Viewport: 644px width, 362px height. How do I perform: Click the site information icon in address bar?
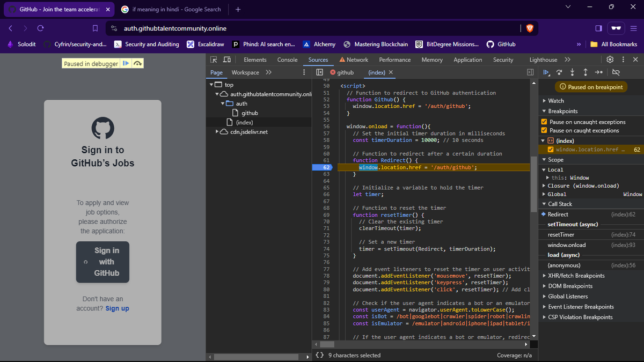click(114, 28)
